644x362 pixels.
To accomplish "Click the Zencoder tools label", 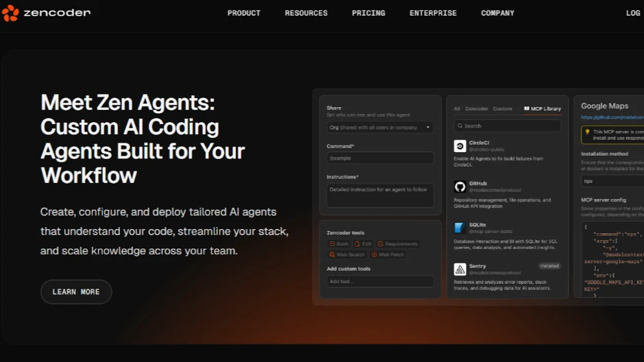I will 346,232.
